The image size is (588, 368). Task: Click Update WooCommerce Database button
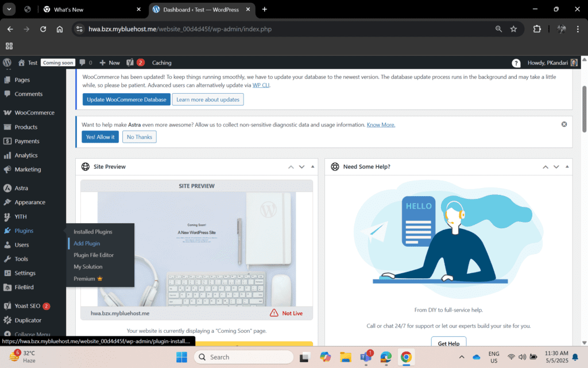coord(126,99)
